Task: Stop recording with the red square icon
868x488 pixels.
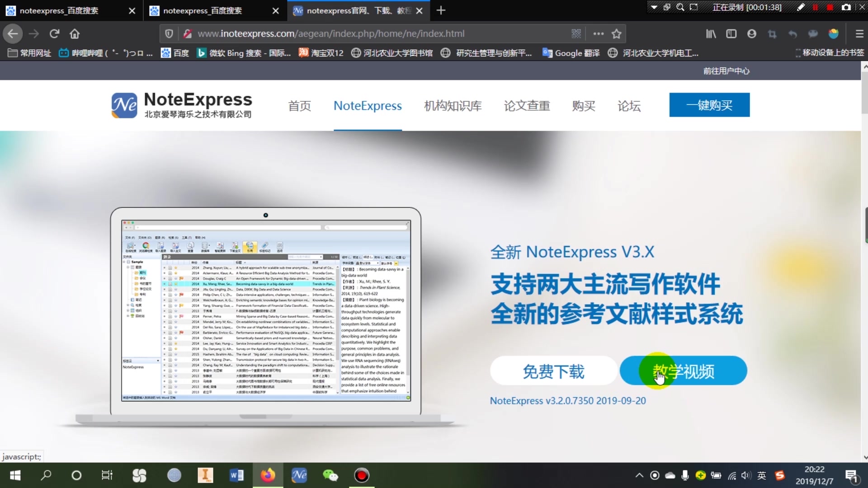Action: [830, 7]
